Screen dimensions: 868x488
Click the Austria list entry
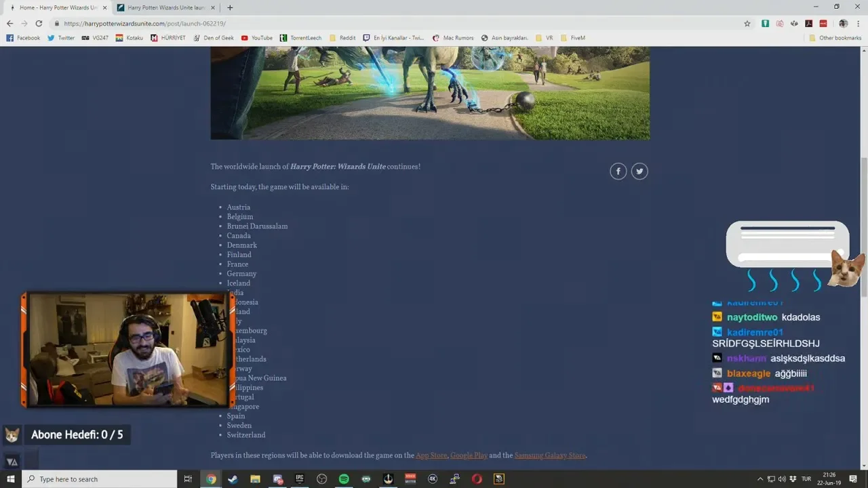pyautogui.click(x=239, y=207)
